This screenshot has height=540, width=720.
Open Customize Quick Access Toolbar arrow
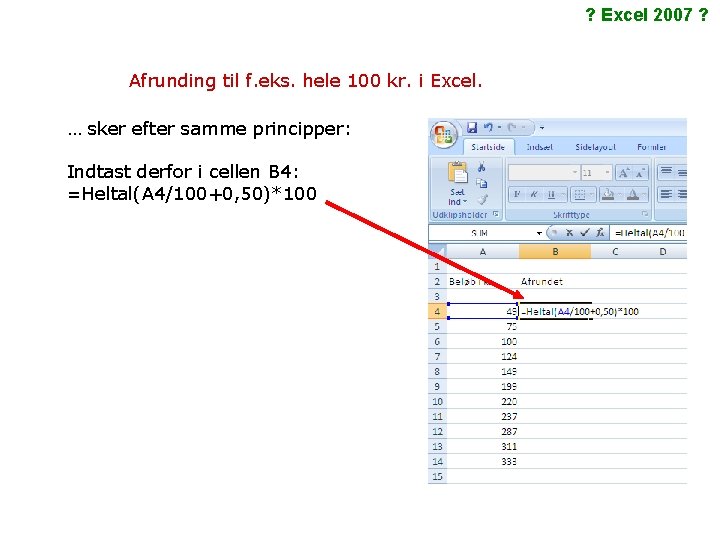tap(542, 128)
